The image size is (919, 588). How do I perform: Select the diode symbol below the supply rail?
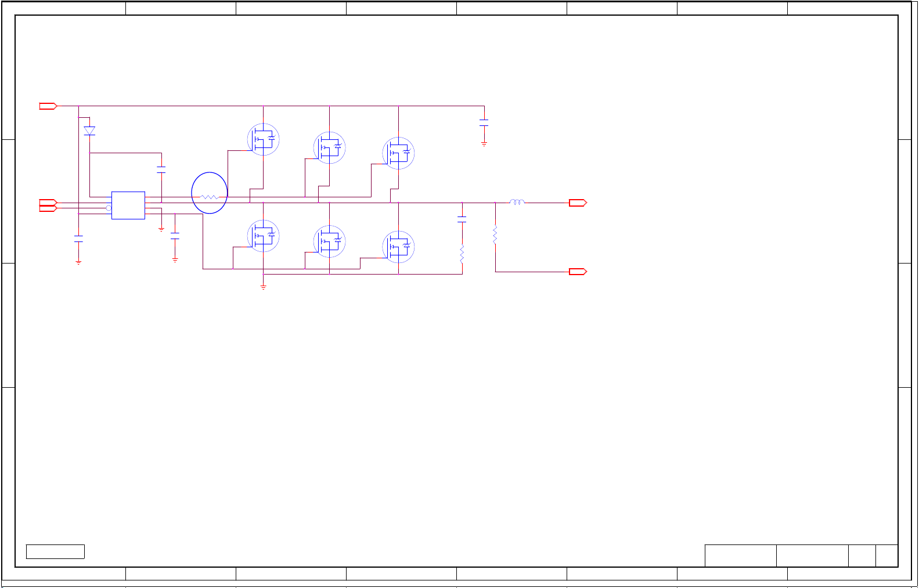click(x=89, y=131)
